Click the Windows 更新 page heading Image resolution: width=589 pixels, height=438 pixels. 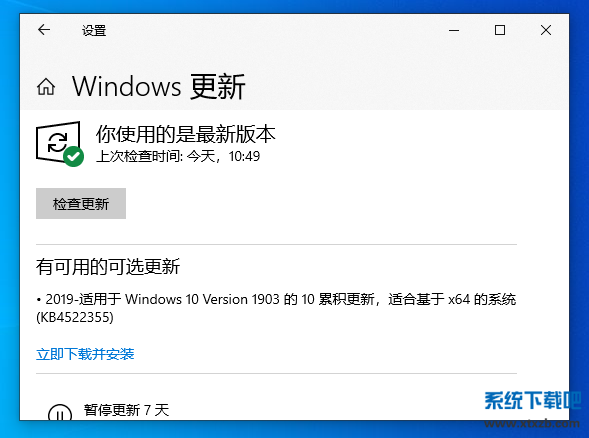pyautogui.click(x=159, y=87)
